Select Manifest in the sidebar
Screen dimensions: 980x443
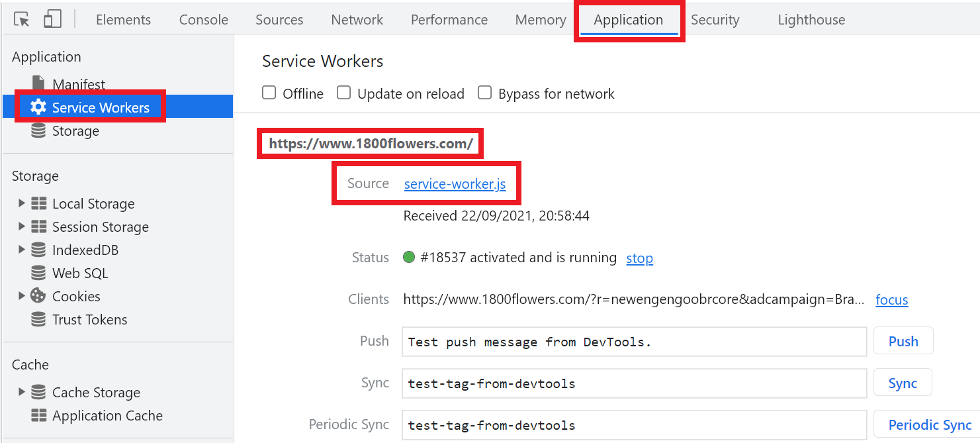point(79,84)
